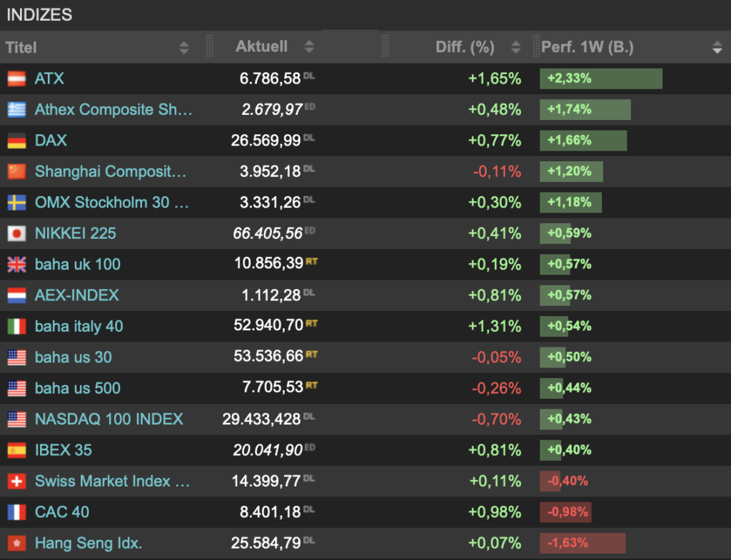Viewport: 731px width, 560px height.
Task: Click the Netherlands flag beside AEX-INDEX
Action: coord(17,295)
